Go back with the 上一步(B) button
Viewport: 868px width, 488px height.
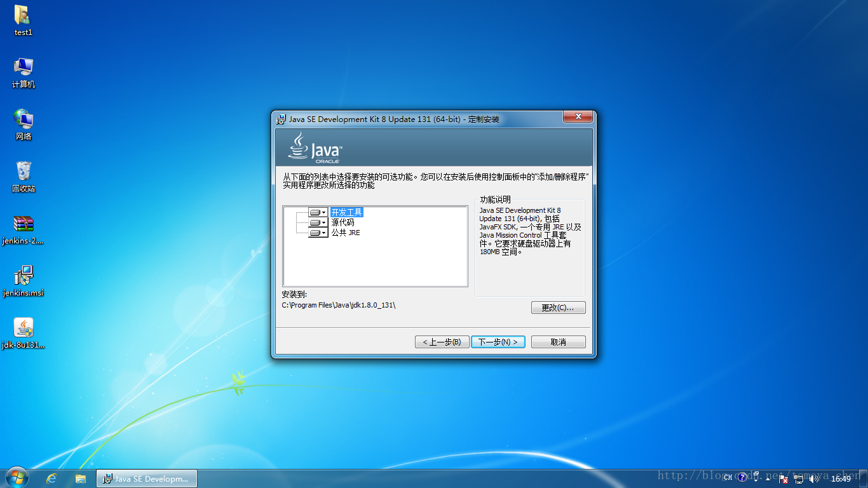click(442, 342)
